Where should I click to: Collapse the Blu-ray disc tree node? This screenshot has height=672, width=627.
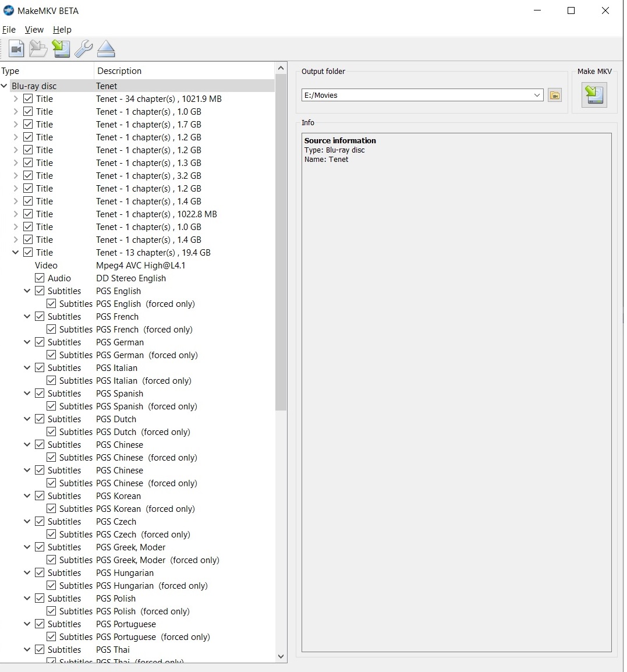(x=4, y=86)
